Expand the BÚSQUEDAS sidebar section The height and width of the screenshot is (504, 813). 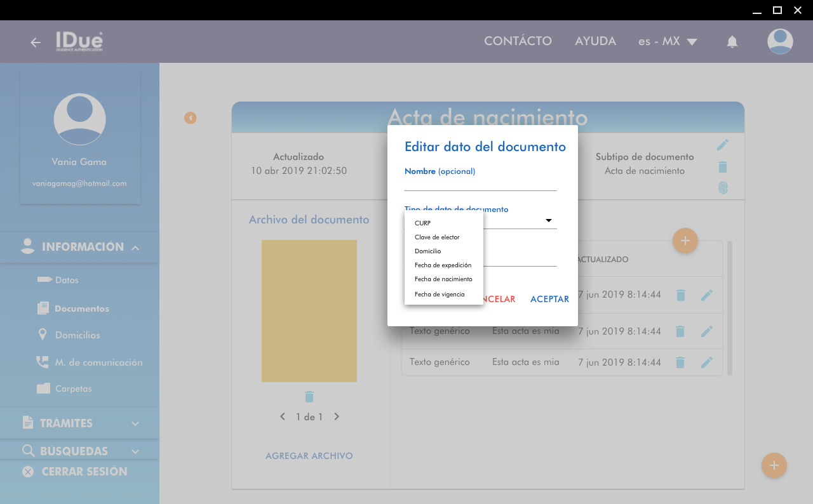coord(135,451)
